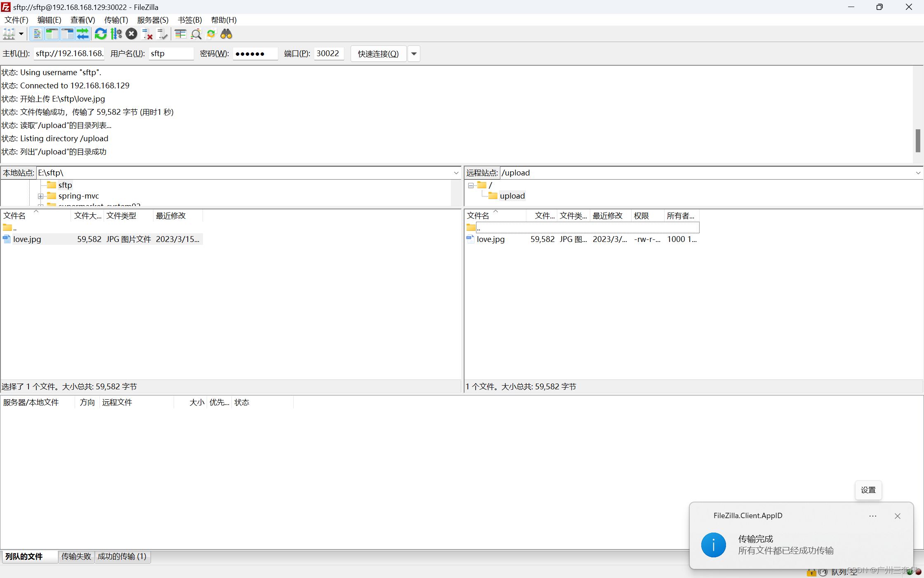The height and width of the screenshot is (578, 924).
Task: Search for files with binoculars icon
Action: 226,34
